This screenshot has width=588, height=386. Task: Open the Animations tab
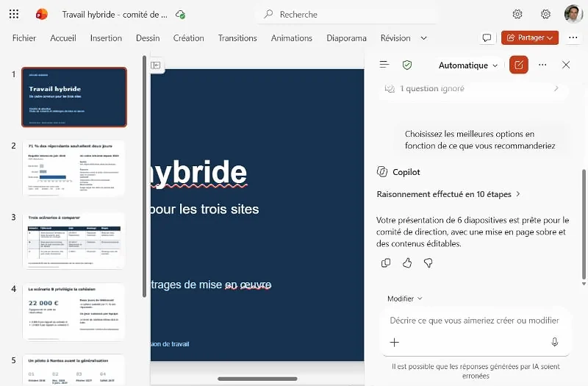click(291, 38)
